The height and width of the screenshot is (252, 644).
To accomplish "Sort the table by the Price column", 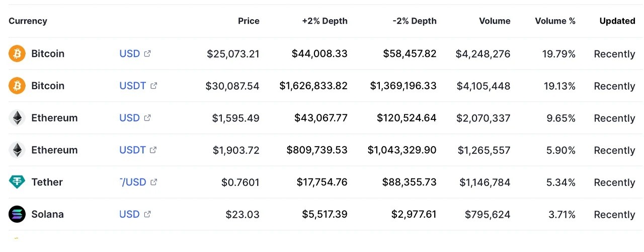I will pos(249,21).
